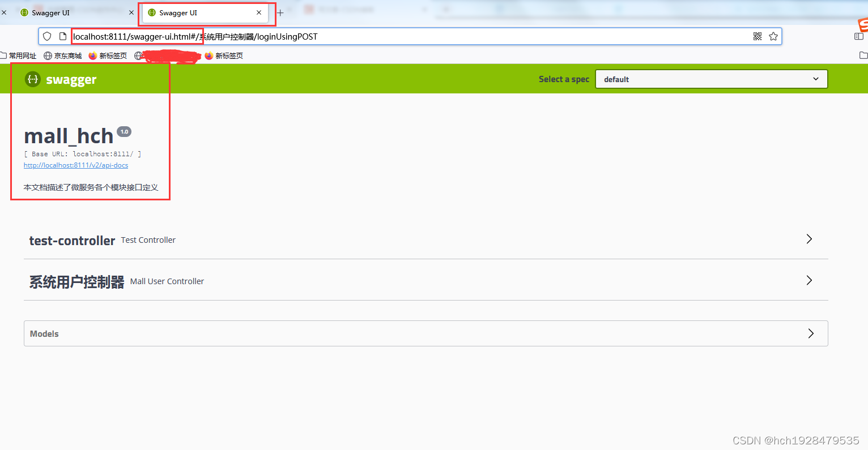This screenshot has height=450, width=868.
Task: Click the swagger brand text
Action: [x=71, y=80]
